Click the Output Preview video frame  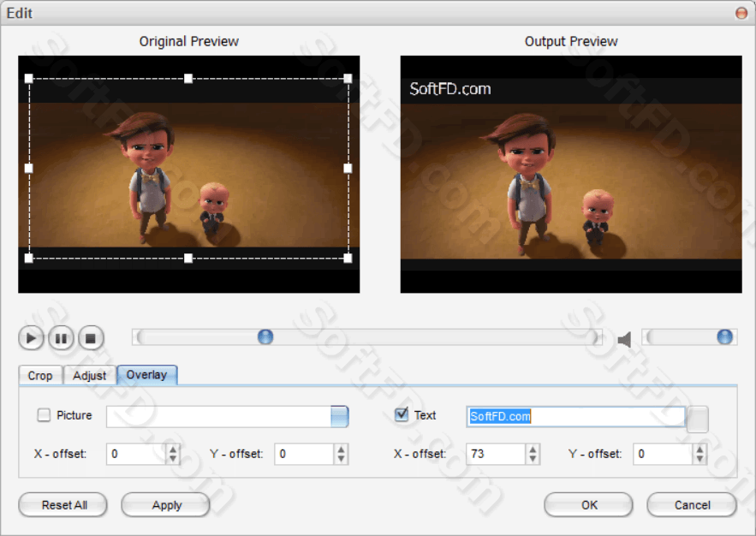coord(571,174)
